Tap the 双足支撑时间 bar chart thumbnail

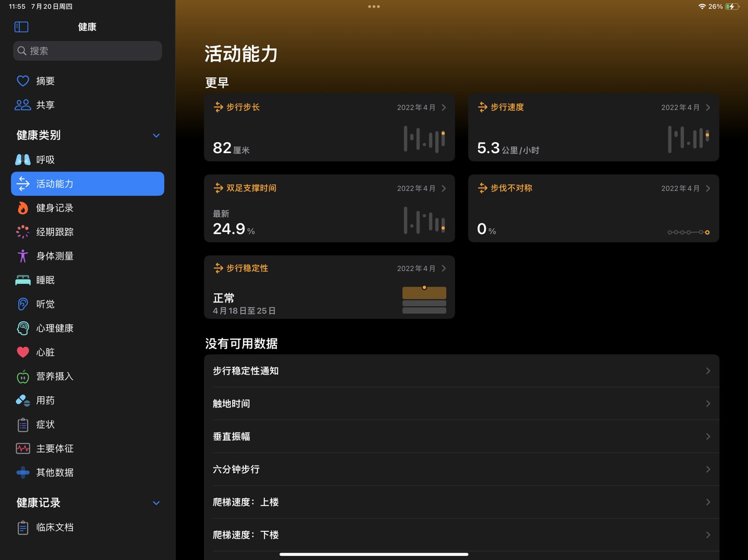(424, 220)
